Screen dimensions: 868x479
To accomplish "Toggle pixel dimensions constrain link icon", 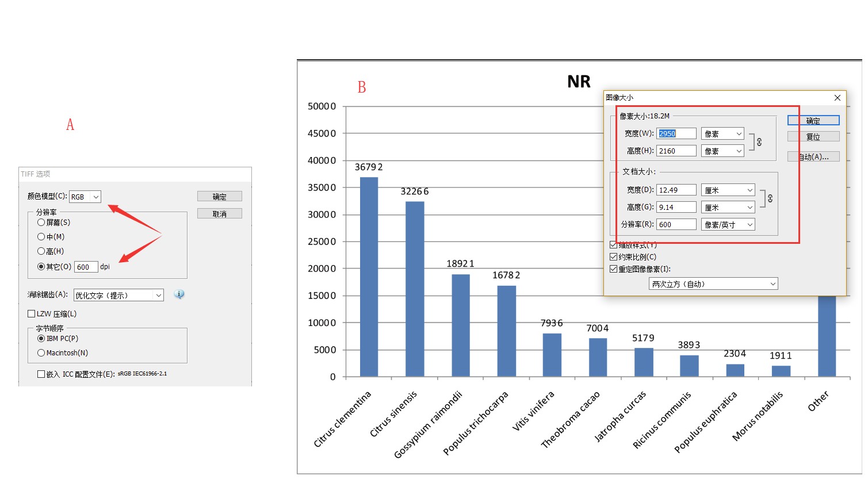I will (x=759, y=141).
